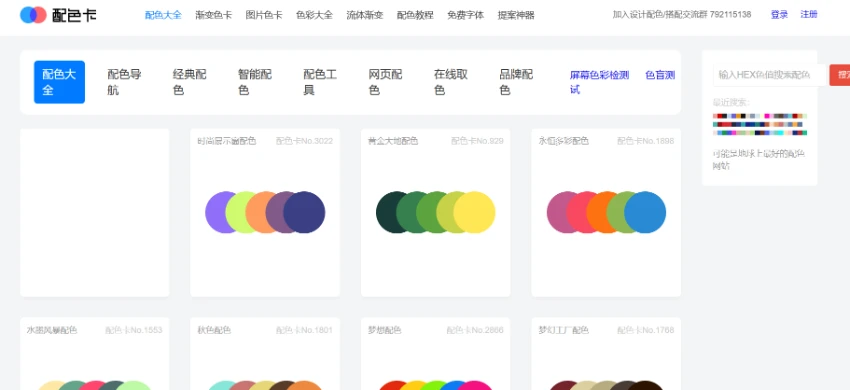
Task: Open 色彩大全 in the top menu
Action: tap(314, 15)
